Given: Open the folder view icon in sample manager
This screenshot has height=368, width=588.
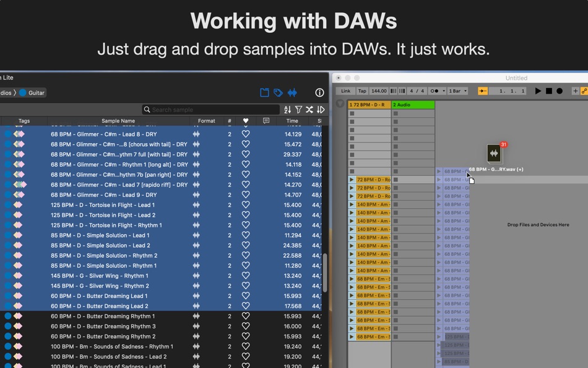Looking at the screenshot, I should pos(264,92).
